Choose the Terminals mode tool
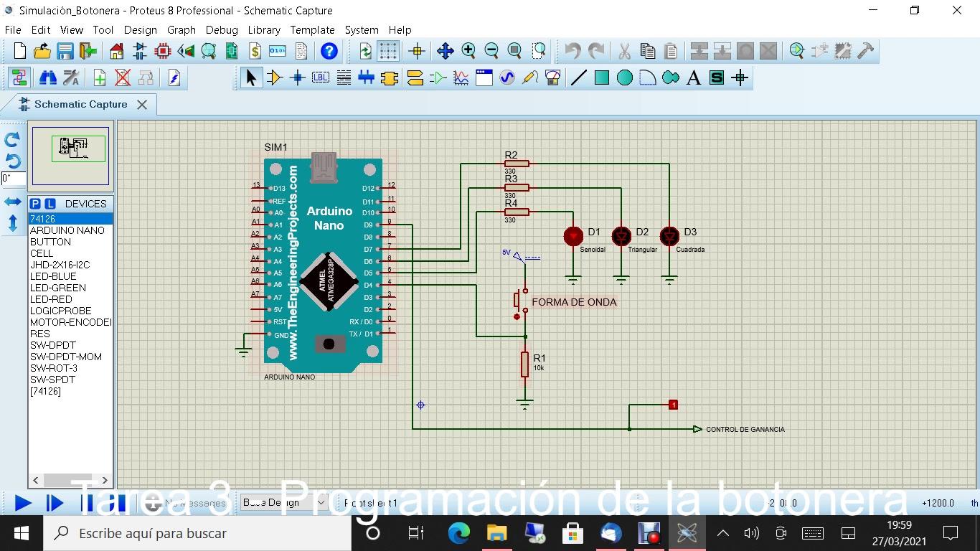This screenshot has height=551, width=980. coord(415,78)
